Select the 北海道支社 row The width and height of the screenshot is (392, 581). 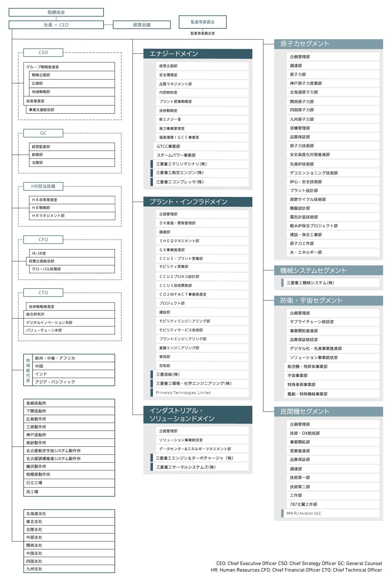point(69,514)
